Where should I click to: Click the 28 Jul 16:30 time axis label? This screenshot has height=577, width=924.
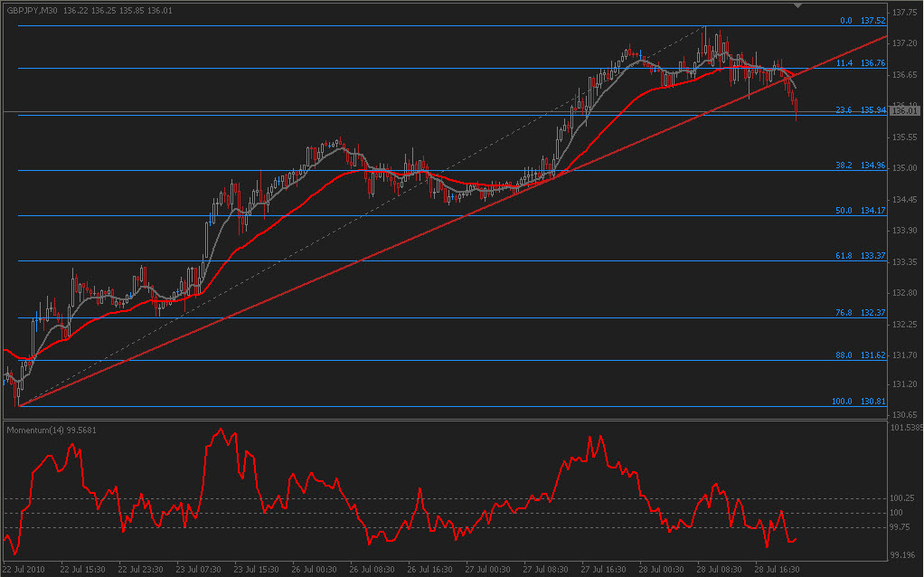(x=778, y=570)
